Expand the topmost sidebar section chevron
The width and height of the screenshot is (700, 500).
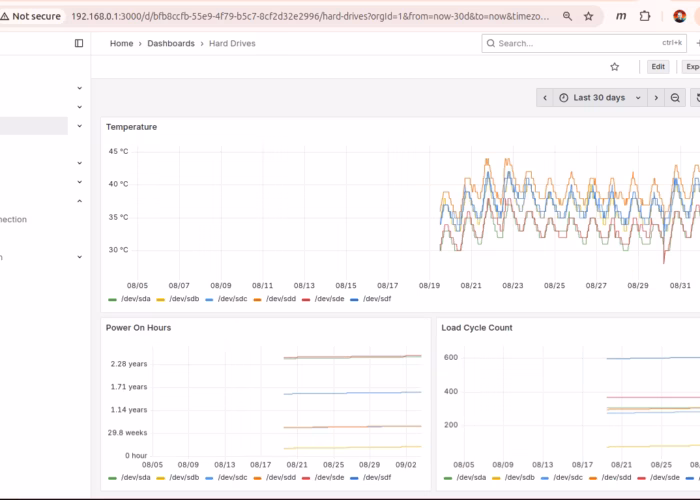(x=79, y=88)
